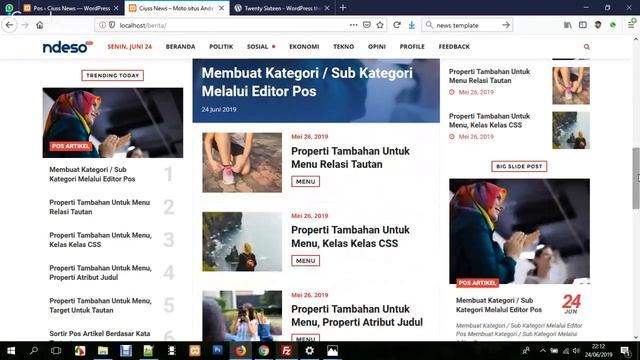Open right sidebar post 'Menu, Kelas Kelas CSS'
This screenshot has height=360, width=640.
(x=489, y=120)
